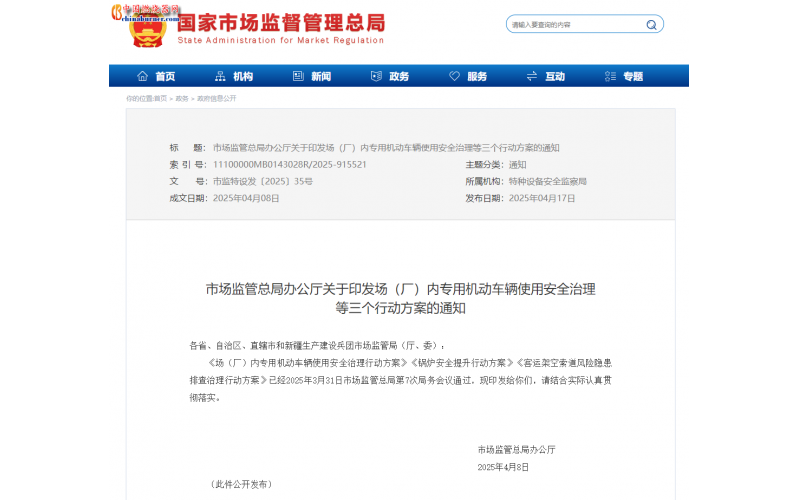Screen dimensions: 800x500
Task: Click the search magnifier icon
Action: [651, 24]
